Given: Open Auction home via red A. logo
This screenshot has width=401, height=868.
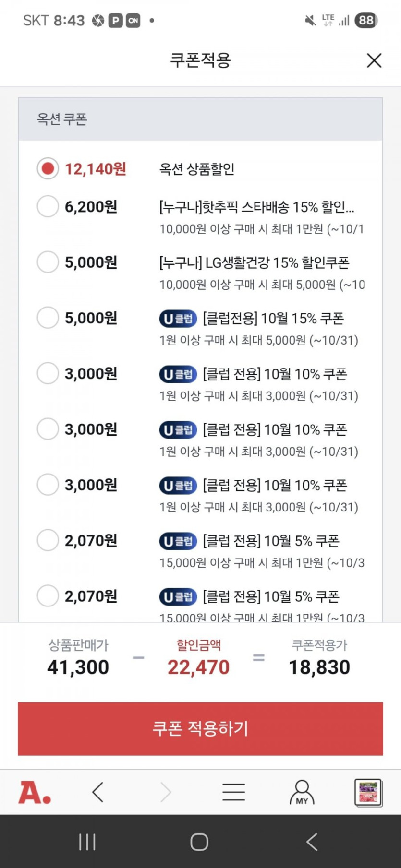Looking at the screenshot, I should [x=35, y=792].
